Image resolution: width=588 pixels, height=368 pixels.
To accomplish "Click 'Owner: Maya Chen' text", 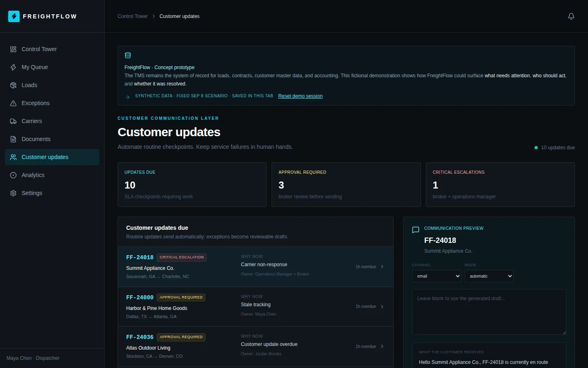I will (x=258, y=314).
